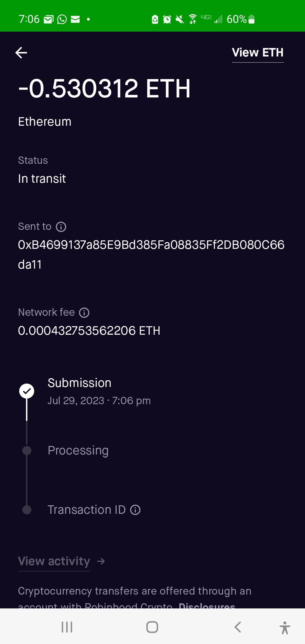Open View activity link
The image size is (305, 644).
point(54,561)
